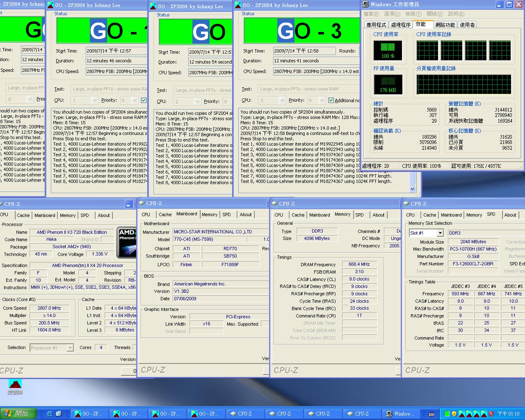525x420 pixels.
Task: Toggle the checkbox beside Priority in the CPU 1 window
Action: [x=144, y=100]
